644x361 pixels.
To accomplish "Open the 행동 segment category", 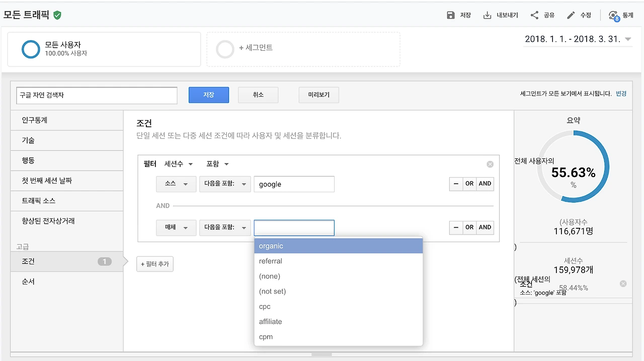I will pos(66,160).
